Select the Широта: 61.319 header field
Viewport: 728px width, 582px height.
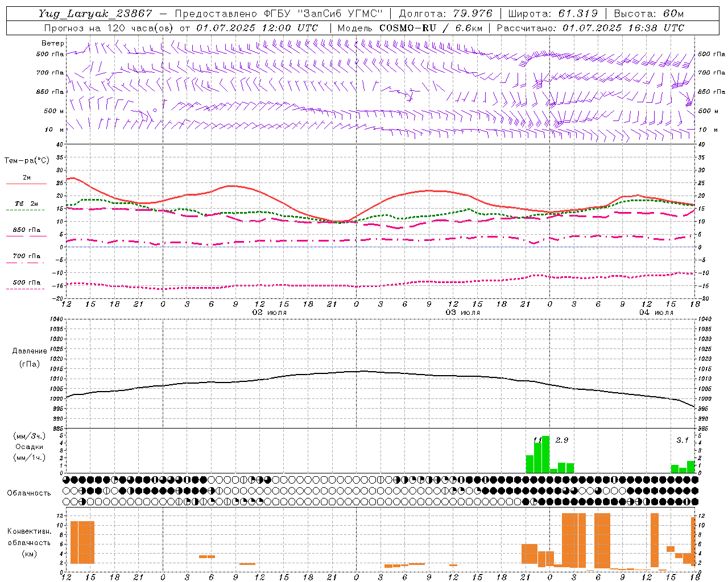pyautogui.click(x=553, y=14)
